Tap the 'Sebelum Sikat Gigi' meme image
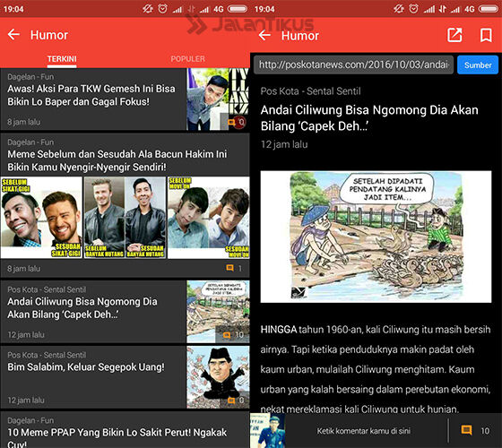Image resolution: width=502 pixels, height=448 pixels. tap(41, 218)
